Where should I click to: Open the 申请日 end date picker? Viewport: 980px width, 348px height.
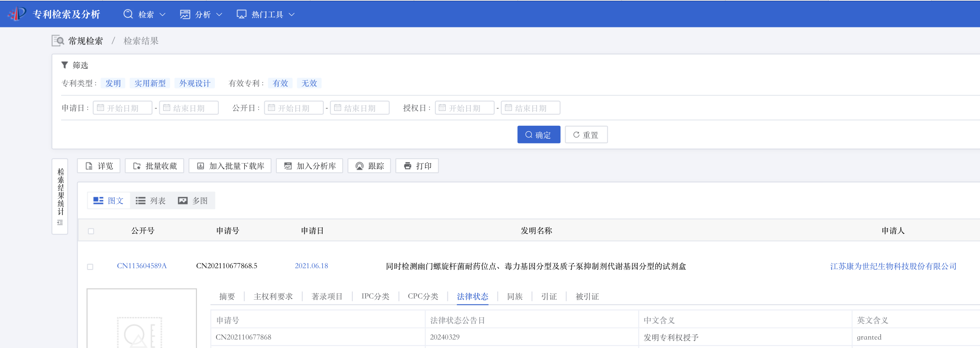click(189, 108)
